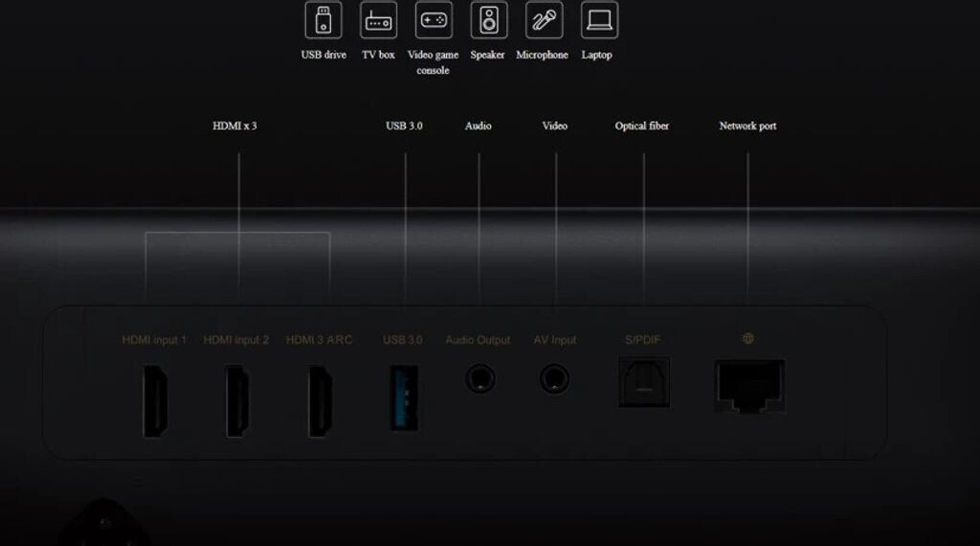Screen dimensions: 980x546
Task: Click the 'Video' callout label
Action: point(554,125)
